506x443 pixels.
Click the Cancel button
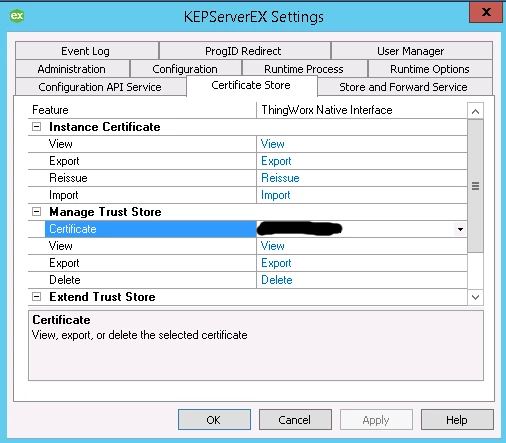(295, 420)
